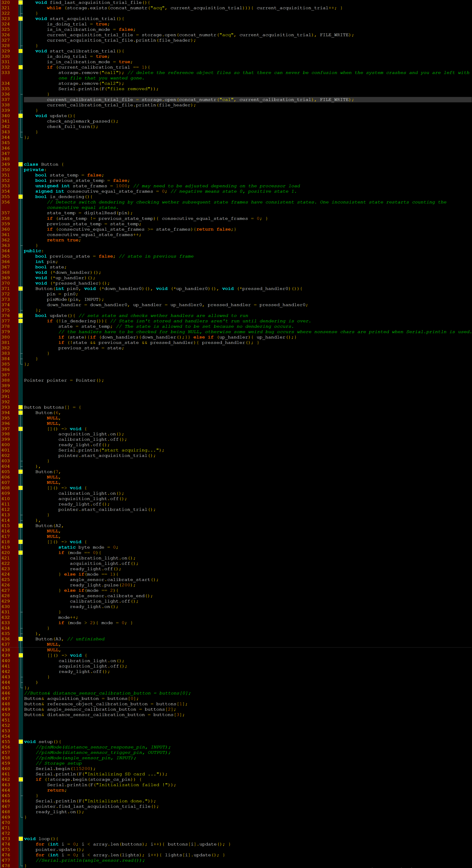The width and height of the screenshot is (472, 868).
Task: Fold the is_dendering() function block
Action: pyautogui.click(x=21, y=197)
